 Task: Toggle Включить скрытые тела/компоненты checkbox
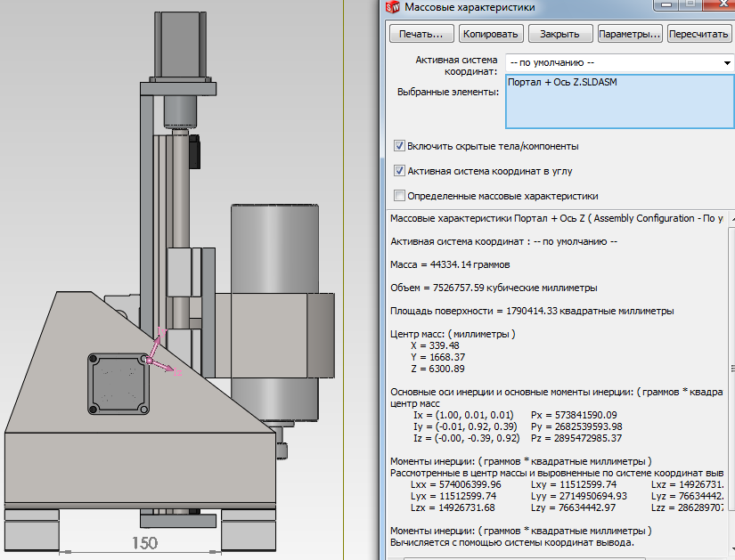click(x=400, y=146)
